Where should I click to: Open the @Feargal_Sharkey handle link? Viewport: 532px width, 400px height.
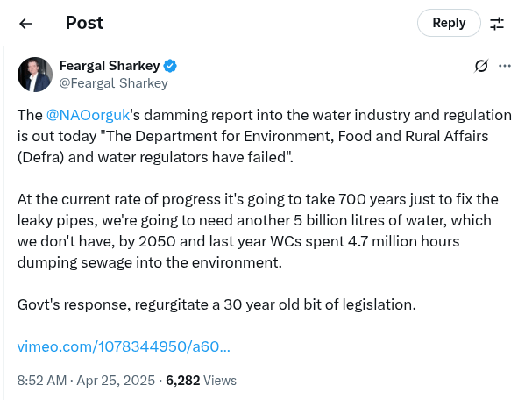point(113,83)
